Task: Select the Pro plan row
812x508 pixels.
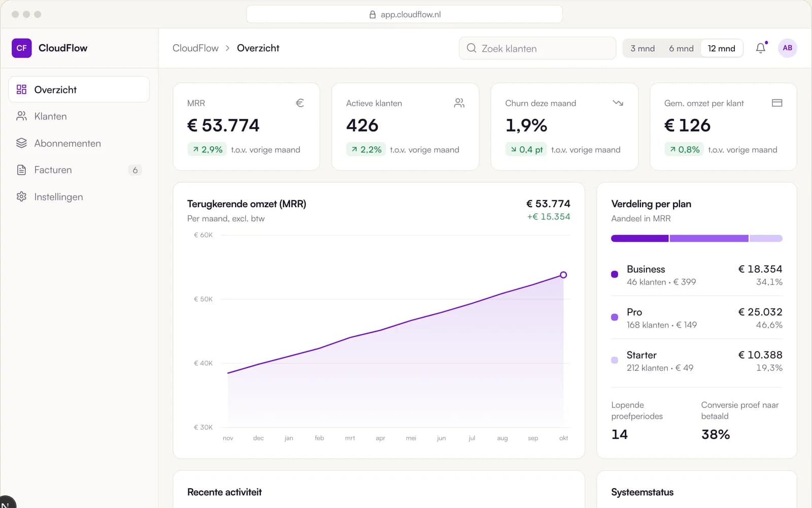Action: (697, 318)
